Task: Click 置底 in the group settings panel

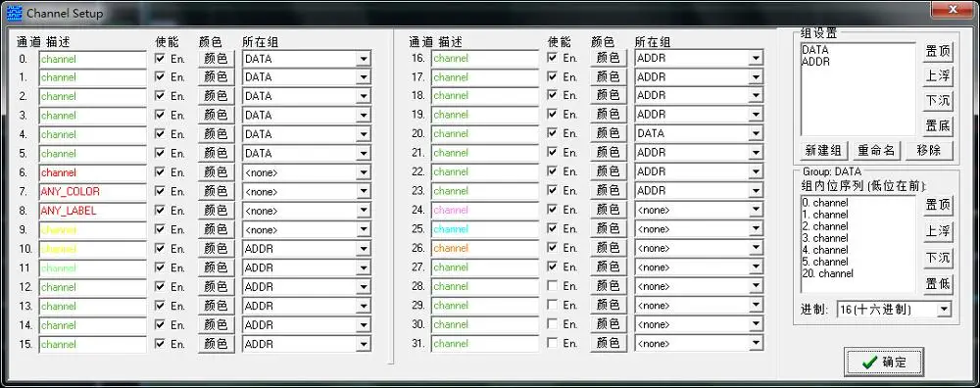Action: [938, 125]
